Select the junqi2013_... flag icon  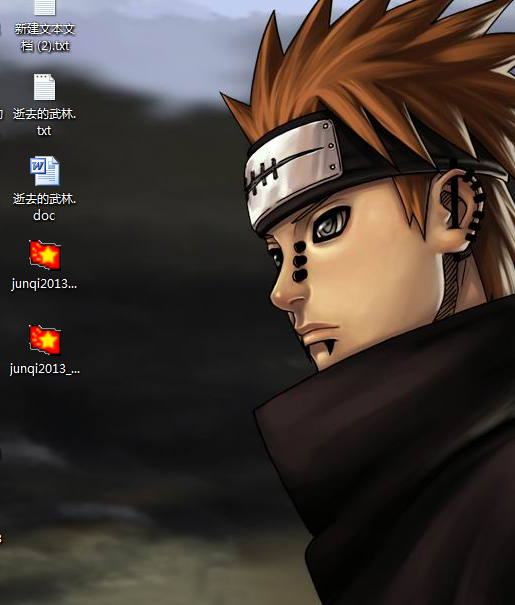click(x=45, y=340)
